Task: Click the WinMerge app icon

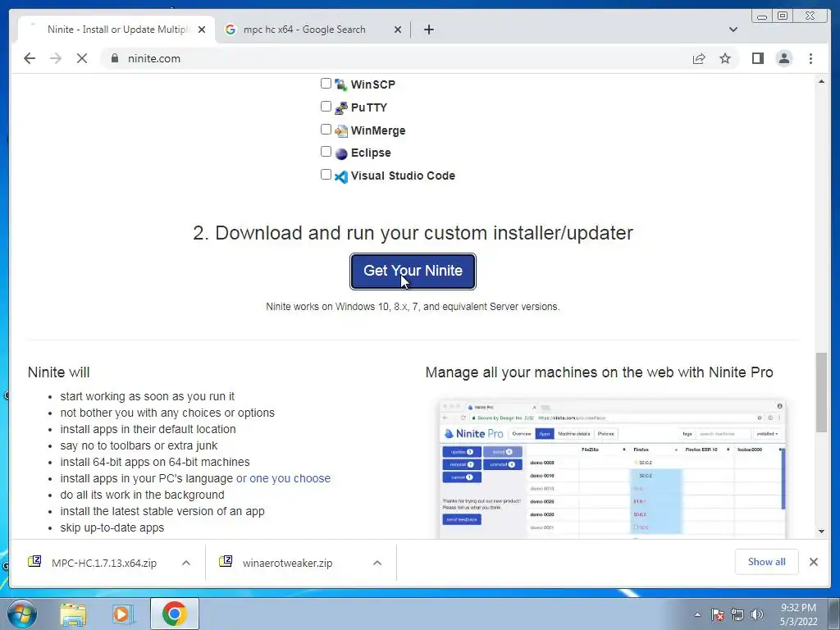Action: pos(341,130)
